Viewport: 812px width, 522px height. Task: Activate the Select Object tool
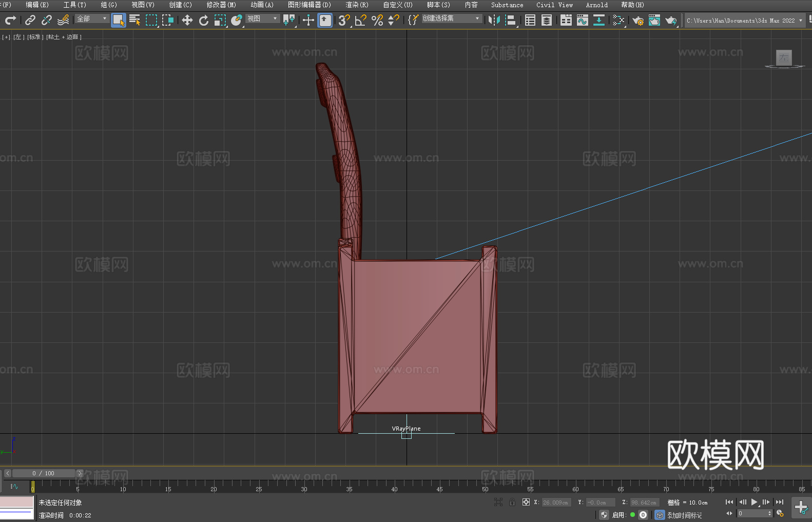click(119, 20)
